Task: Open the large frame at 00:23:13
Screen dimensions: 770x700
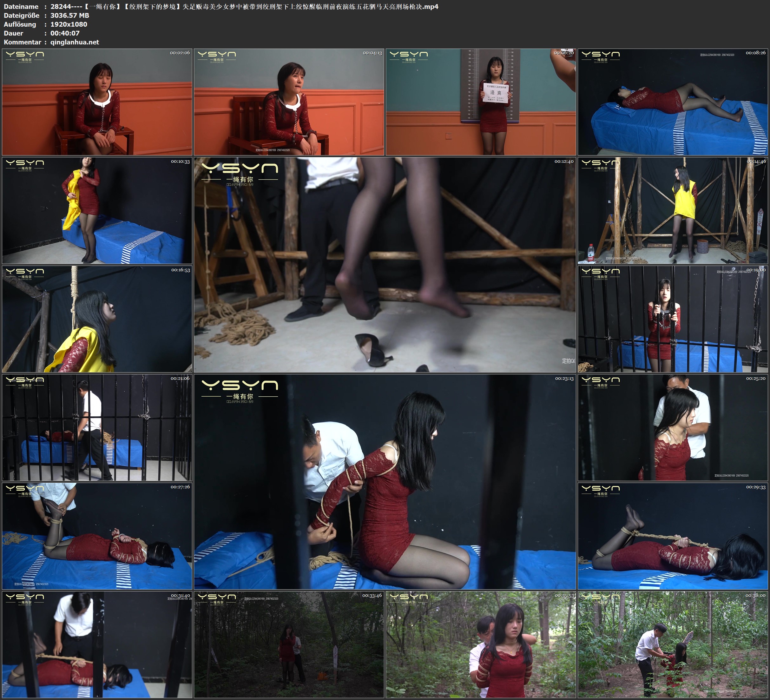Action: click(x=385, y=481)
